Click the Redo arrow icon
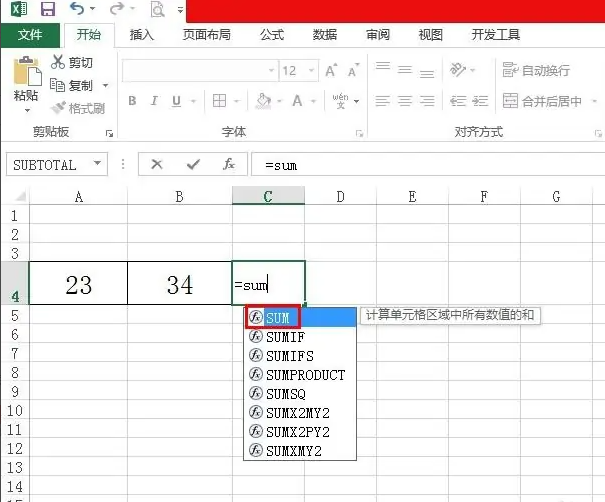605x502 pixels. (x=117, y=8)
